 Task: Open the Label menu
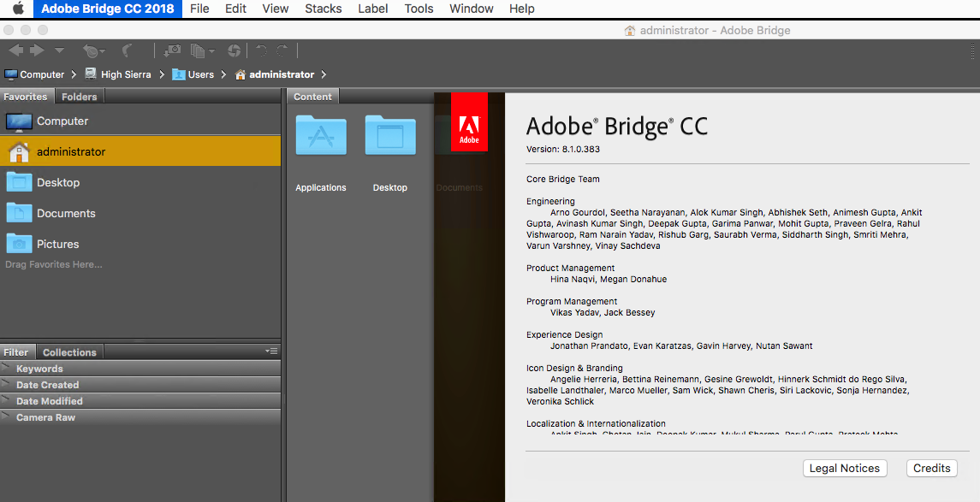click(373, 9)
